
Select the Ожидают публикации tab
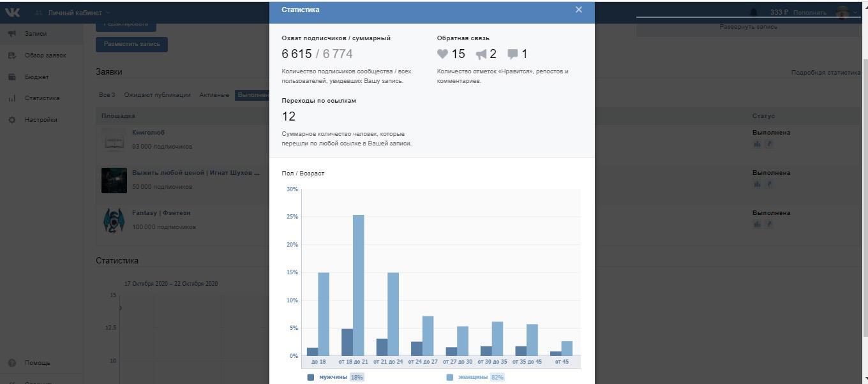coord(157,95)
